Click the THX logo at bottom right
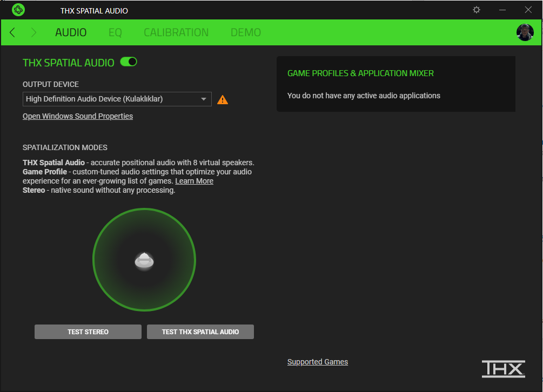Screen dimensions: 543x392 pyautogui.click(x=504, y=369)
